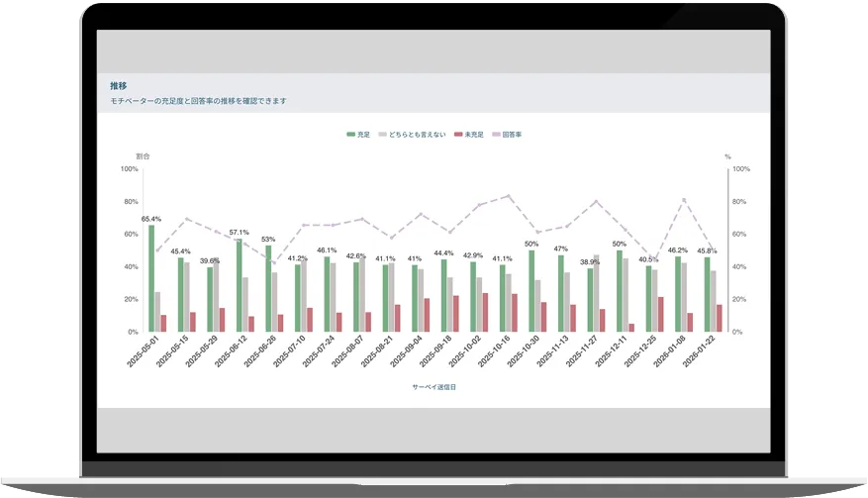Viewport: 868px width, 498px height.
Task: Toggle the 未充足 legend series
Action: pyautogui.click(x=474, y=134)
